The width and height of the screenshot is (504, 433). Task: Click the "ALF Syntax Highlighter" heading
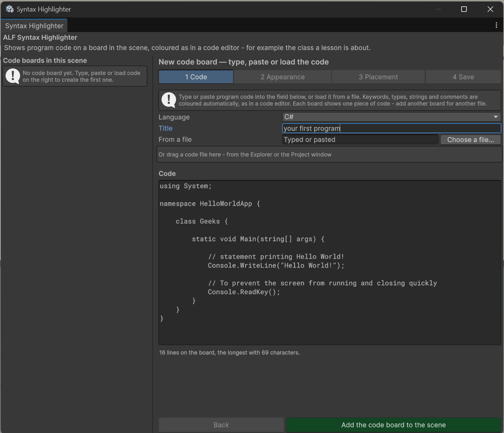click(x=40, y=37)
